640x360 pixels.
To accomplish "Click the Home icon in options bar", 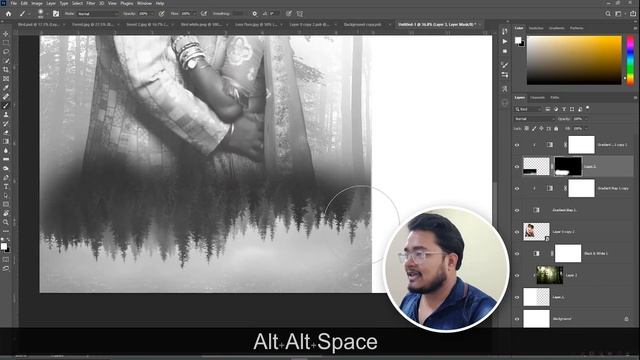I will coord(8,13).
